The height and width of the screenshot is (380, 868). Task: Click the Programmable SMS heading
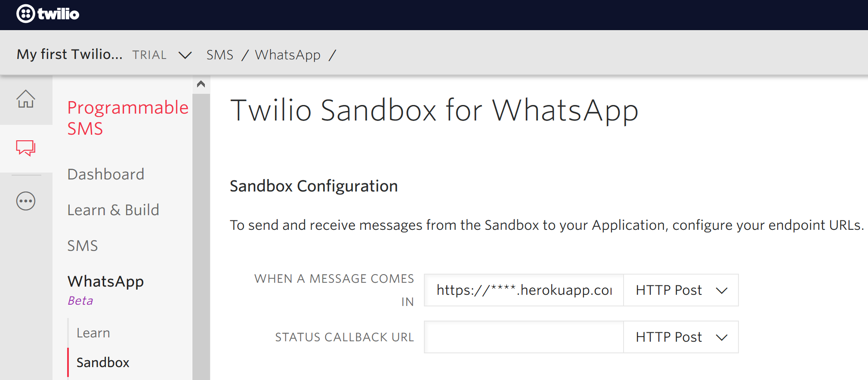pyautogui.click(x=128, y=117)
